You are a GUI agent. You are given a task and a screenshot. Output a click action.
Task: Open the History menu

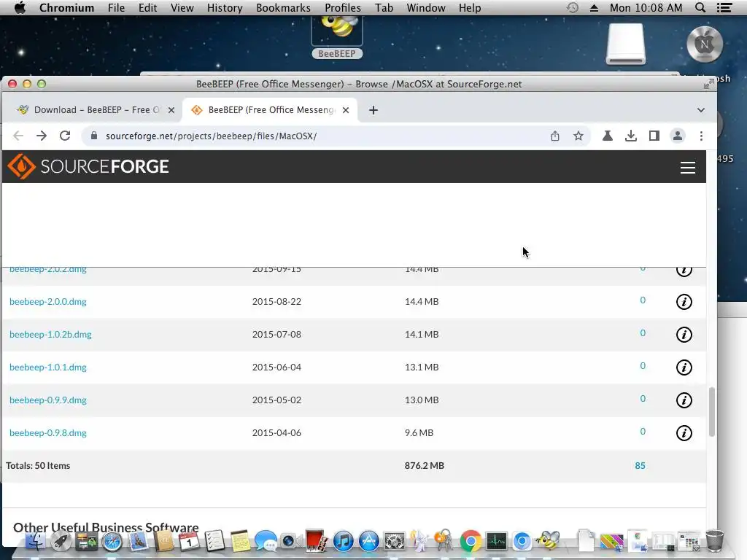(225, 7)
